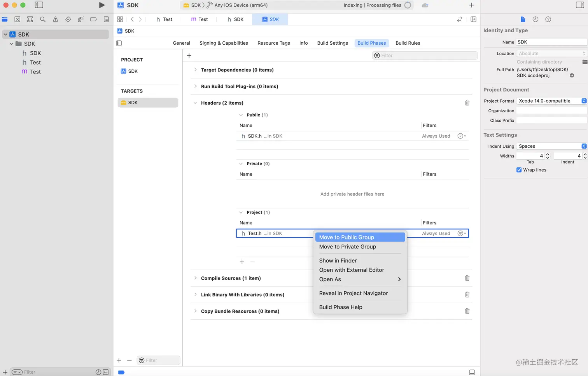
Task: Open the filter menu for Test.h
Action: coord(462,233)
